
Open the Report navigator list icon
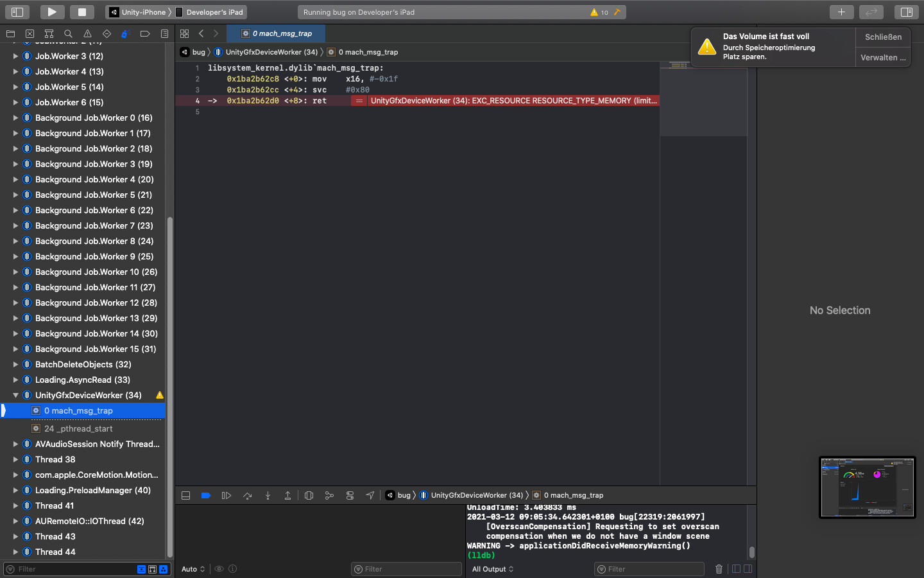tap(164, 33)
